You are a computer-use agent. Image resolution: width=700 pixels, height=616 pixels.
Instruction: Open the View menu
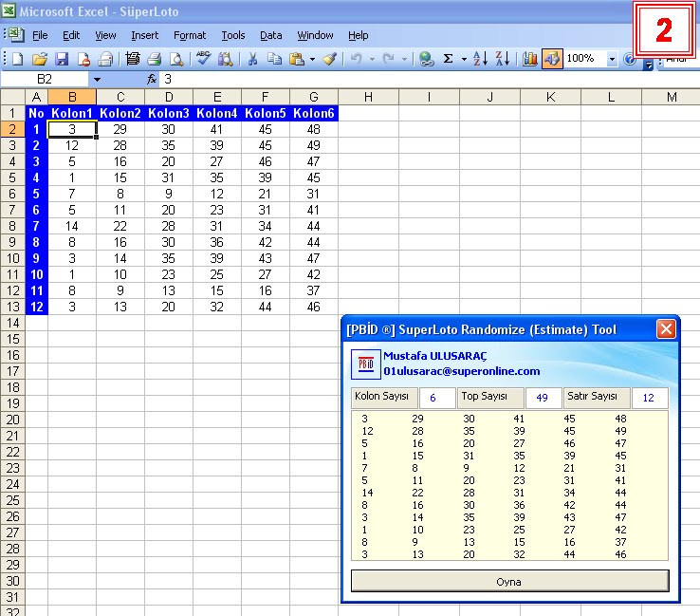click(105, 35)
